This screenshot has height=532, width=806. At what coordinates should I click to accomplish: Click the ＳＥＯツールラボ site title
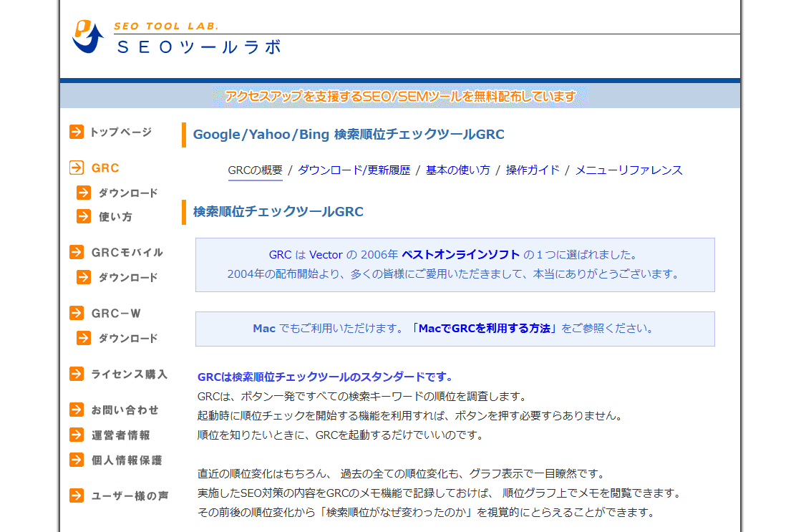pos(200,47)
